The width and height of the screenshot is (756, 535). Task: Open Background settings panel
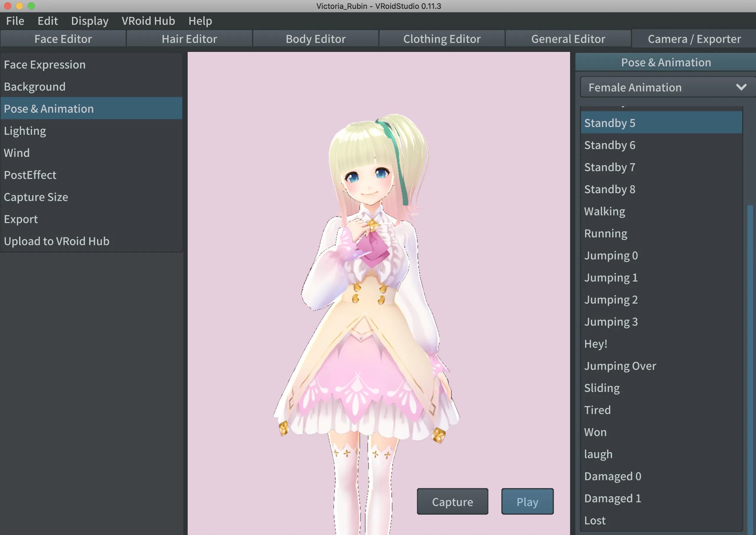pos(35,86)
